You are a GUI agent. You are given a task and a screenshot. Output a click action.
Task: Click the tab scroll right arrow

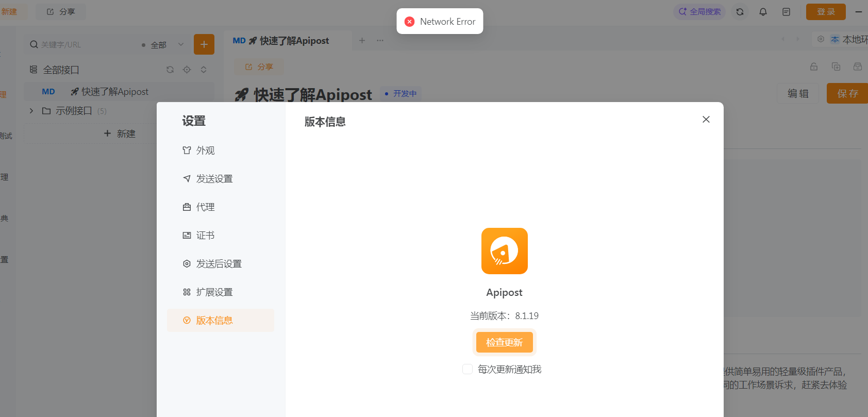click(x=798, y=39)
